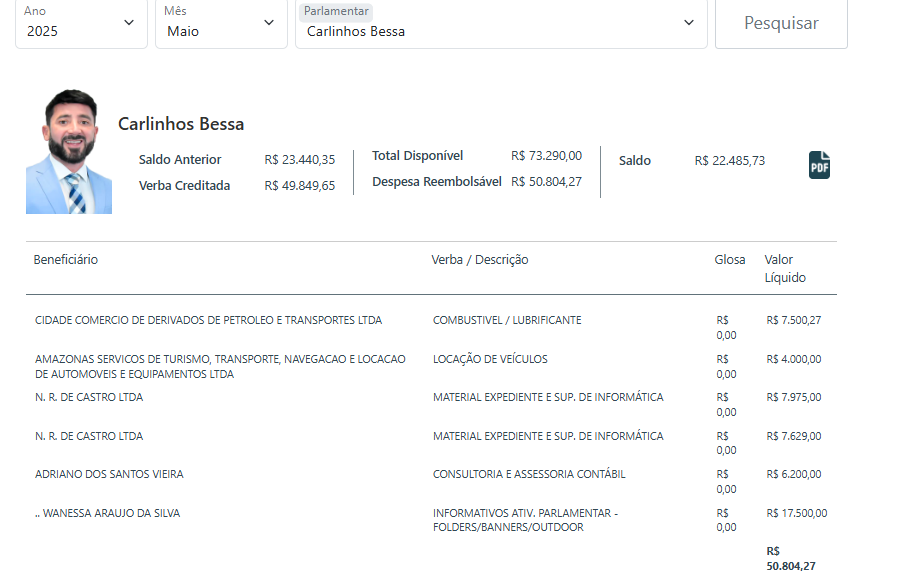The height and width of the screenshot is (583, 905).
Task: Click the Beneficiário column header
Action: tap(66, 260)
